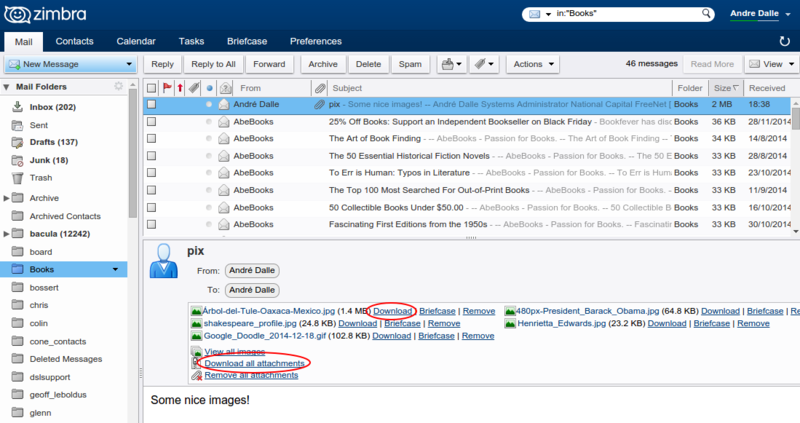
Task: Click message list vertical scrollbar
Action: click(x=796, y=118)
